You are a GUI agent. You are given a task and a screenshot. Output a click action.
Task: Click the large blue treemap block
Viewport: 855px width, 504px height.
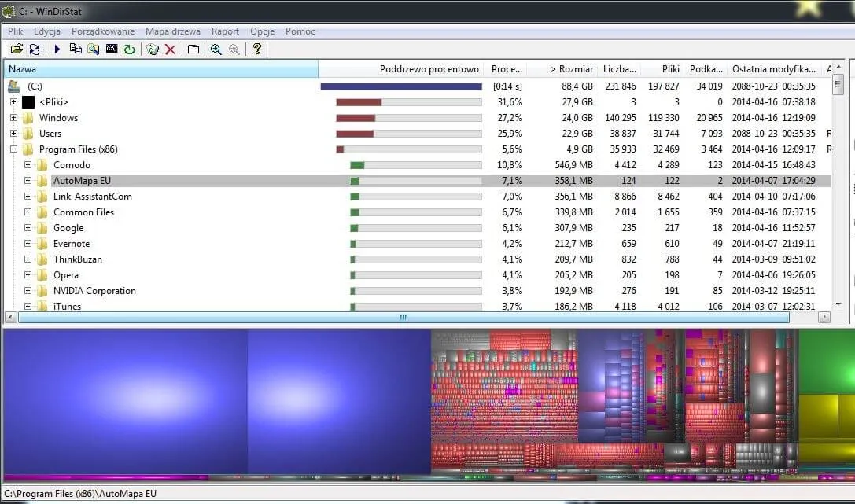pos(126,401)
